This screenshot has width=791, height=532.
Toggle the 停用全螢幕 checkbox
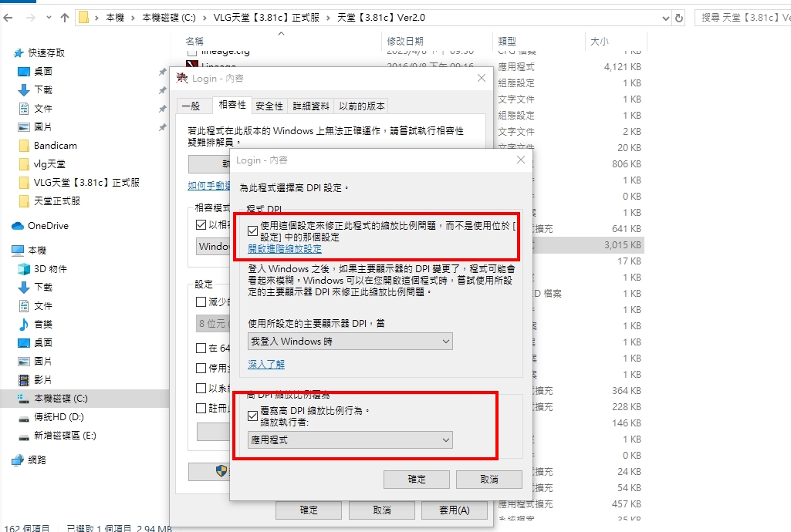[x=201, y=369]
